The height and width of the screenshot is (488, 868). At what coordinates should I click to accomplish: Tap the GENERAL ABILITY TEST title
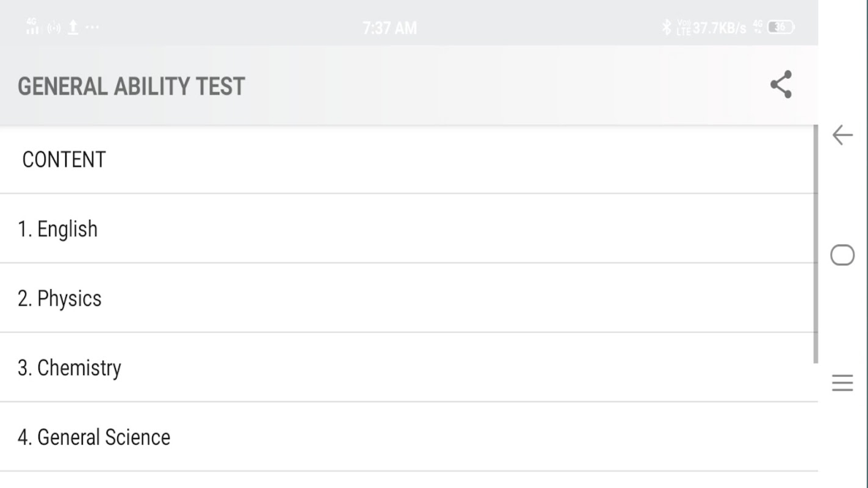click(x=131, y=86)
